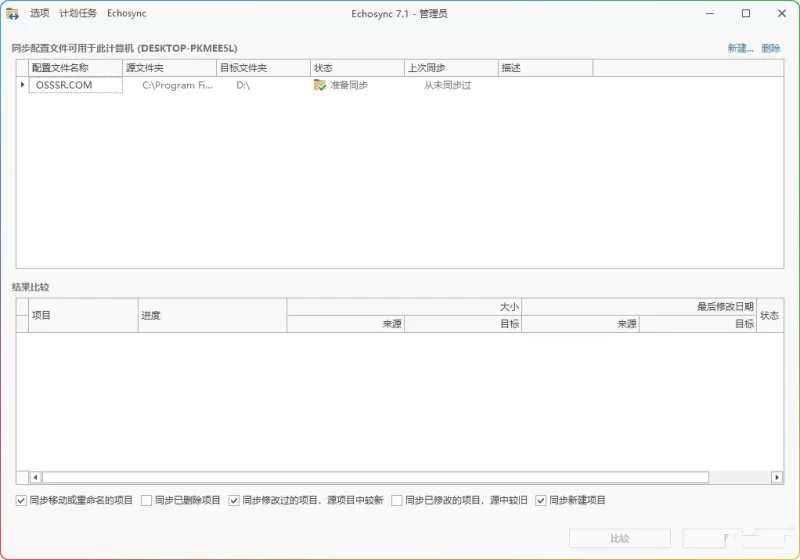The height and width of the screenshot is (560, 800).
Task: Click the horizontal scrollbar thumb
Action: point(375,477)
